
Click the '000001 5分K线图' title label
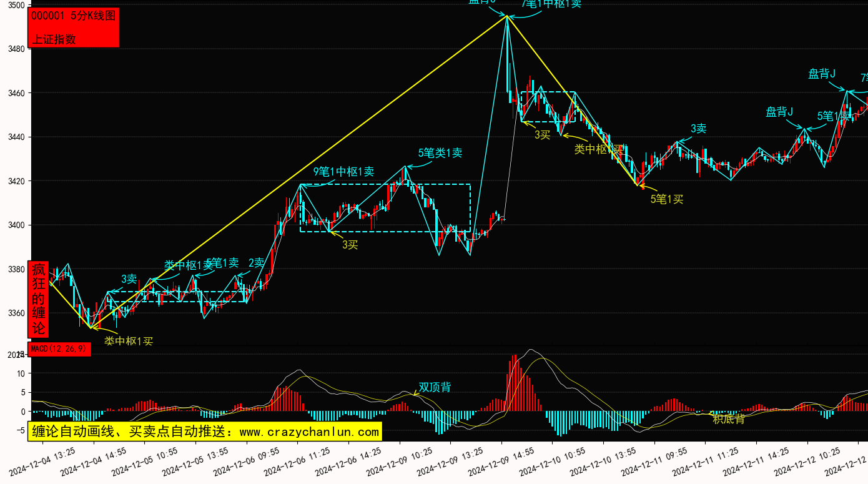coord(74,16)
